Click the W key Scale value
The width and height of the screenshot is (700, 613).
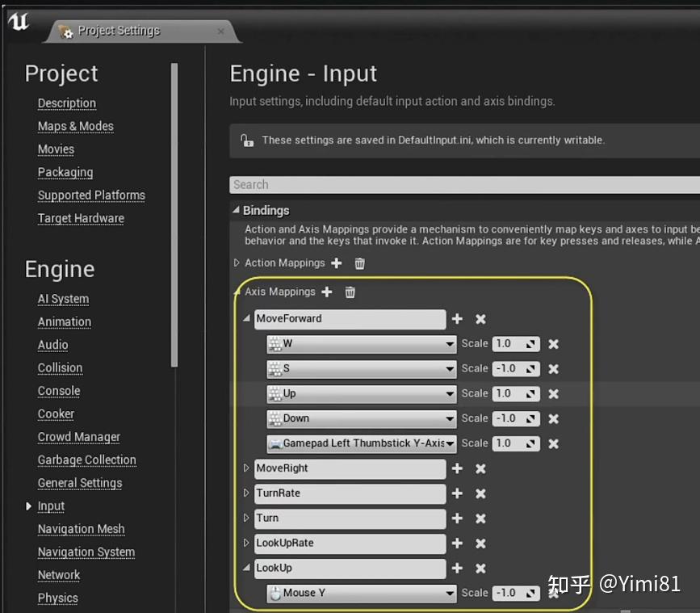coord(516,344)
